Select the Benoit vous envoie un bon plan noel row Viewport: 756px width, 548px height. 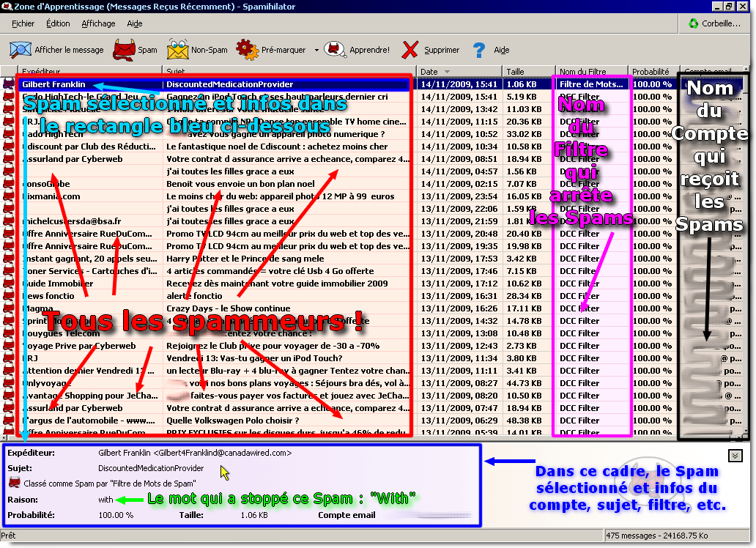click(x=371, y=184)
